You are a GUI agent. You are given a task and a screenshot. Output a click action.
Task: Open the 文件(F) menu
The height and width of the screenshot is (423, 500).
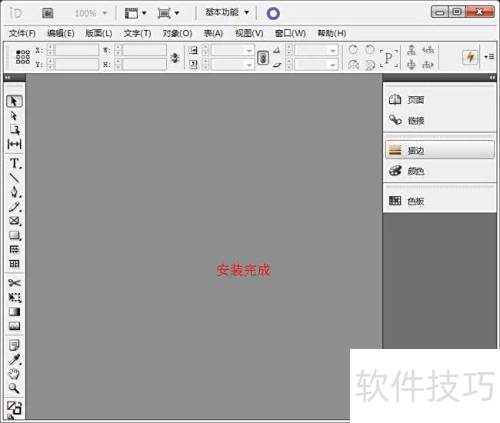click(x=22, y=33)
